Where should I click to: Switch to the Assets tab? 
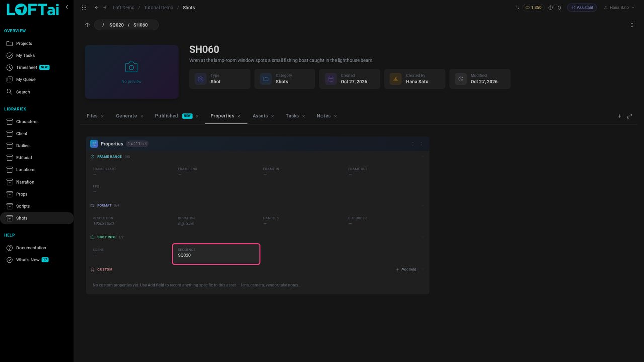tap(260, 116)
